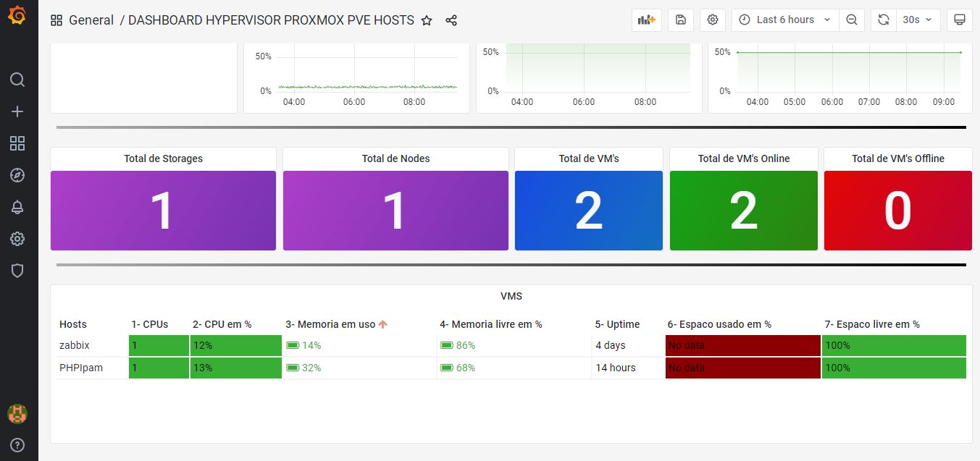Zoom out the time range
The width and height of the screenshot is (980, 461).
[x=852, y=20]
